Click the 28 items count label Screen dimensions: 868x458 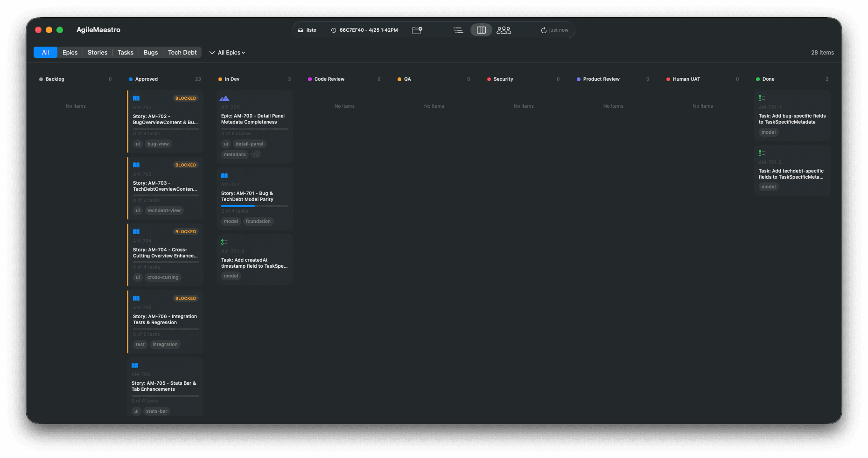(822, 53)
